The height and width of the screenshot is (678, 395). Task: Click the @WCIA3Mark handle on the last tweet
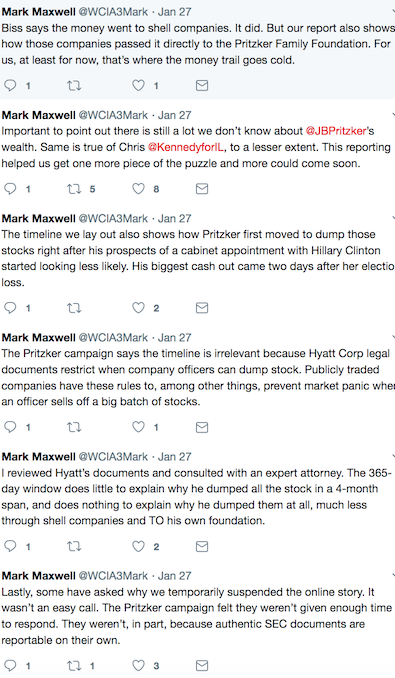113,576
